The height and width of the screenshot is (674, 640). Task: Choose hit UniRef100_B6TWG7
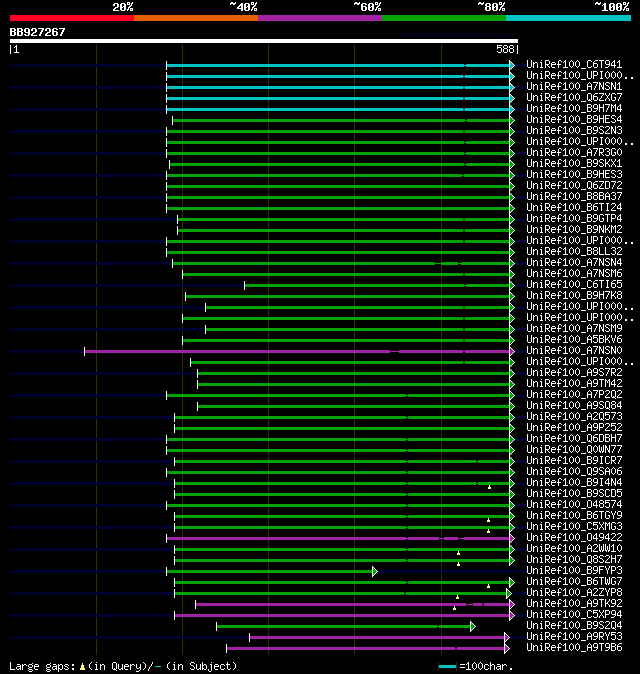[x=574, y=582]
